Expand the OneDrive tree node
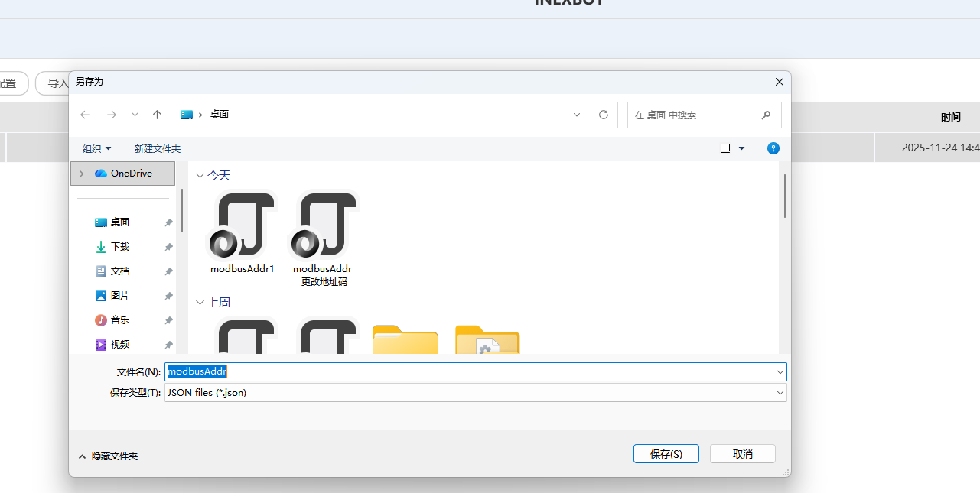Screen dimensions: 980x493 click(82, 174)
